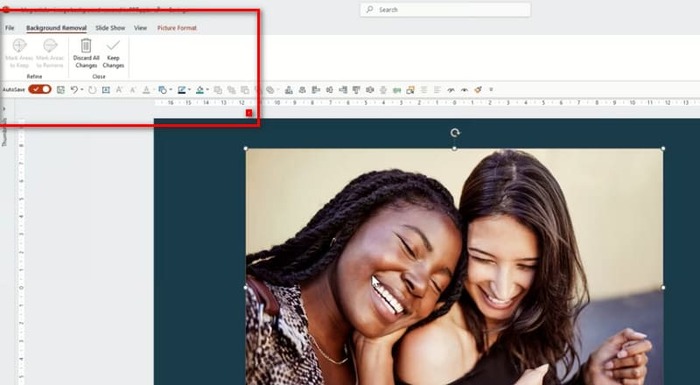The width and height of the screenshot is (700, 385).
Task: Click Discard All Changes trash icon
Action: coord(86,46)
